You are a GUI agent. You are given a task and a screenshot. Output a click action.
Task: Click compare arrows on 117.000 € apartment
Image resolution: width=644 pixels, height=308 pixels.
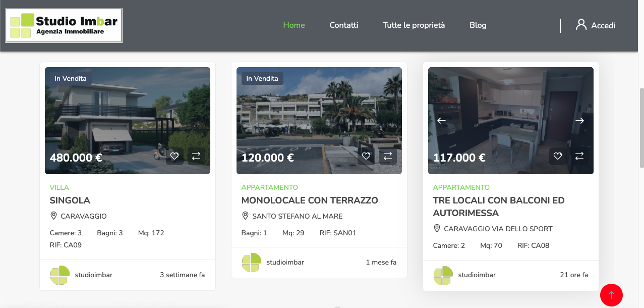click(x=579, y=156)
